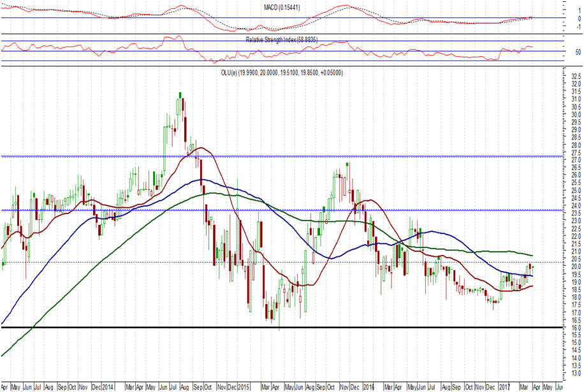Click the 2016 year label on time axis

[x=369, y=387]
